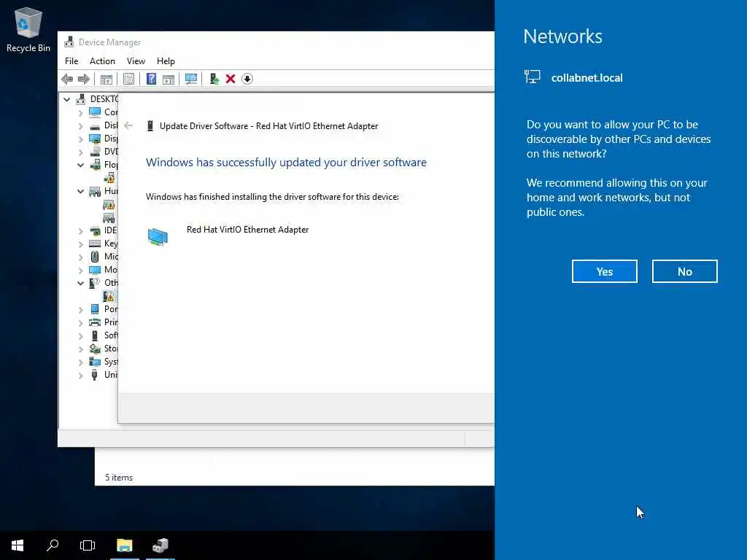Go back using the Device Manager toolbar back arrow
This screenshot has width=747, height=560.
(67, 79)
